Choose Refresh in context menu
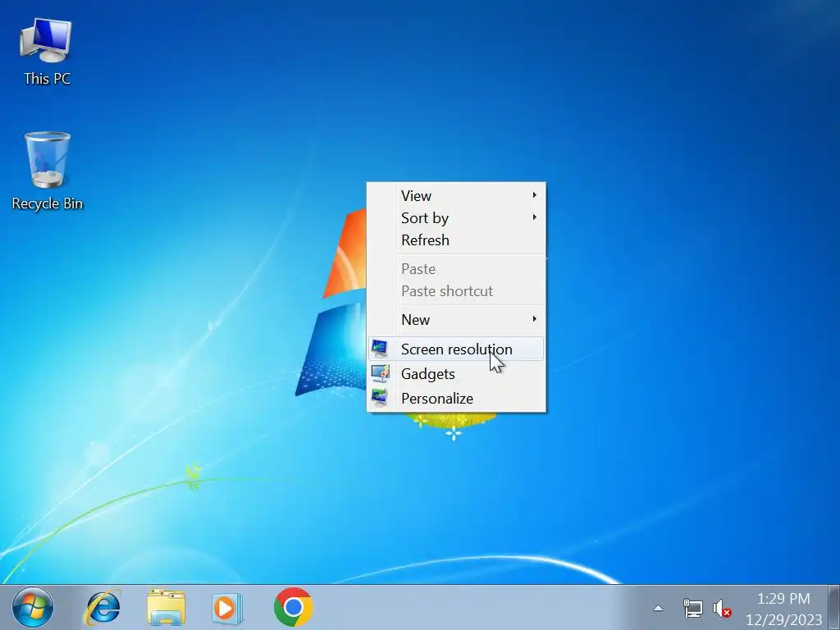The image size is (840, 630). [x=456, y=240]
